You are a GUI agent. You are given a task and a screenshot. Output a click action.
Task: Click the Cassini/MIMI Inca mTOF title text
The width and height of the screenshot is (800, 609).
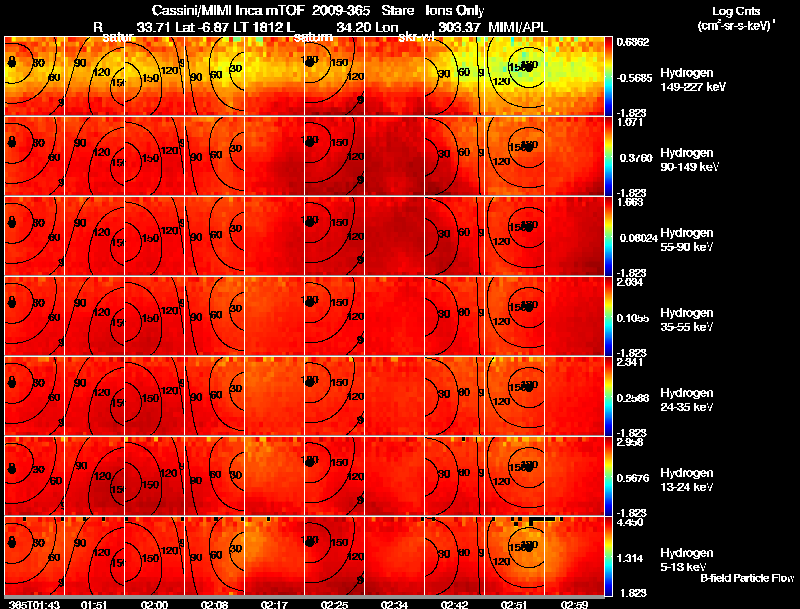pyautogui.click(x=228, y=10)
